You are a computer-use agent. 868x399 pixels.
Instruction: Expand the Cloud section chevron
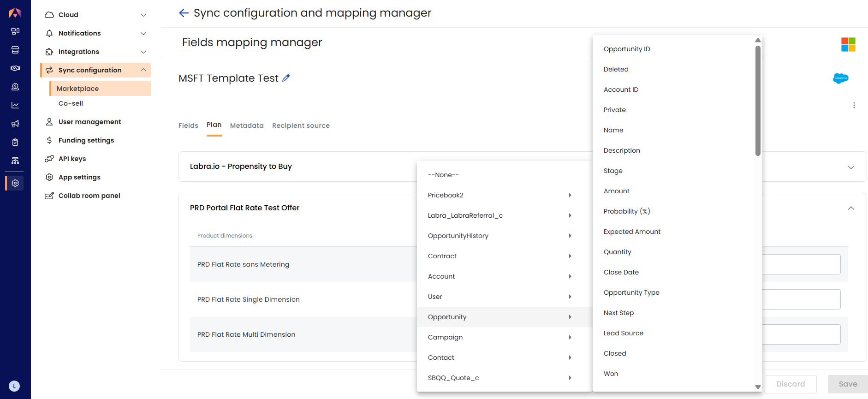[143, 15]
